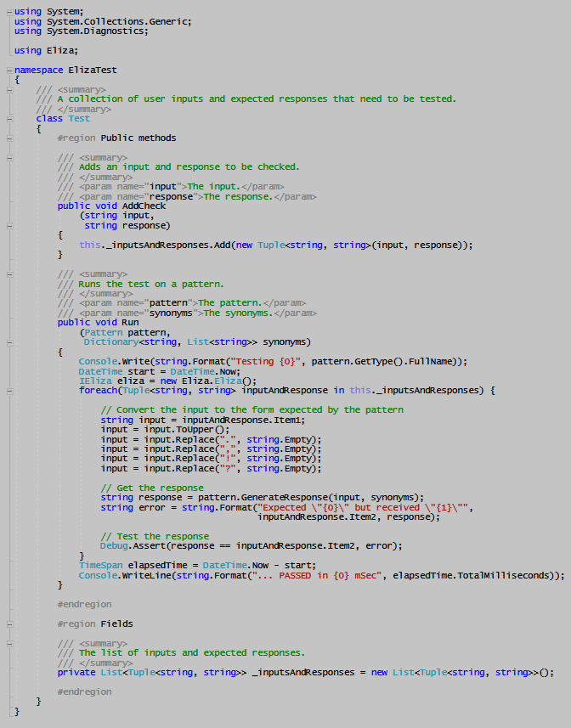Click the AddCheck method name
571x728 pixels.
(144, 206)
